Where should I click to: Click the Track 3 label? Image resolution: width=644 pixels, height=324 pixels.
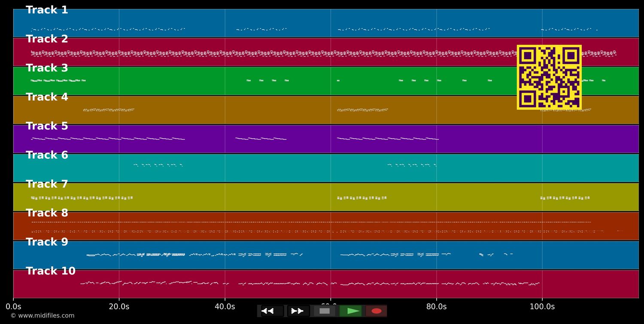point(47,68)
